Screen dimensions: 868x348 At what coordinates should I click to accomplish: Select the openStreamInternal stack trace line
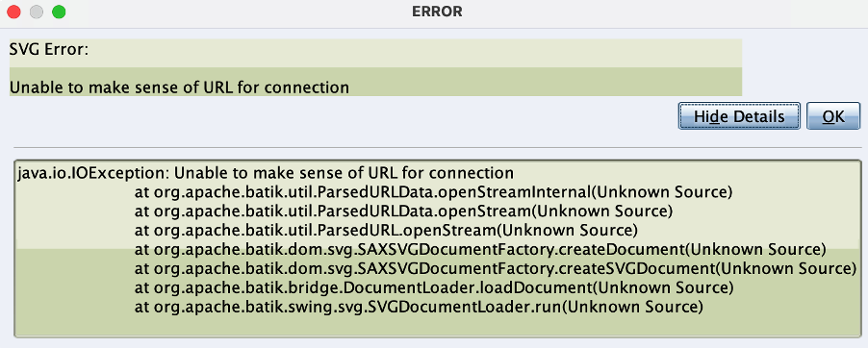pyautogui.click(x=433, y=192)
